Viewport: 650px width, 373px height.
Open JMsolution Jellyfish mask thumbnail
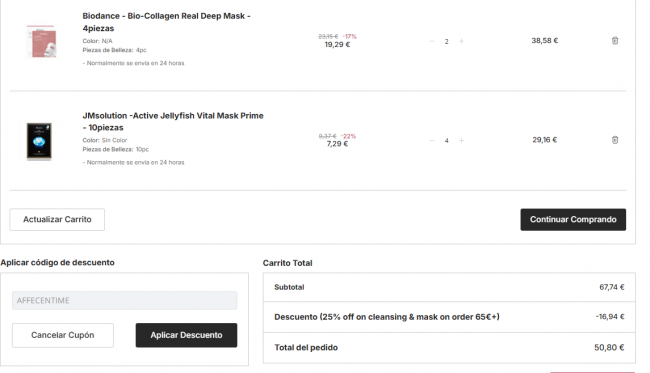tap(39, 141)
